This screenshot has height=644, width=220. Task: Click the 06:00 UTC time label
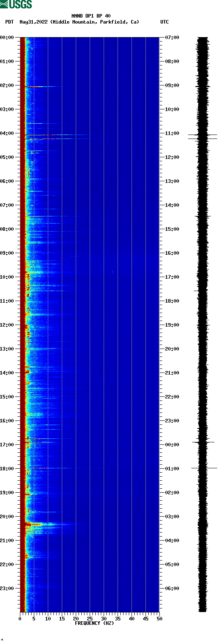tap(172, 589)
